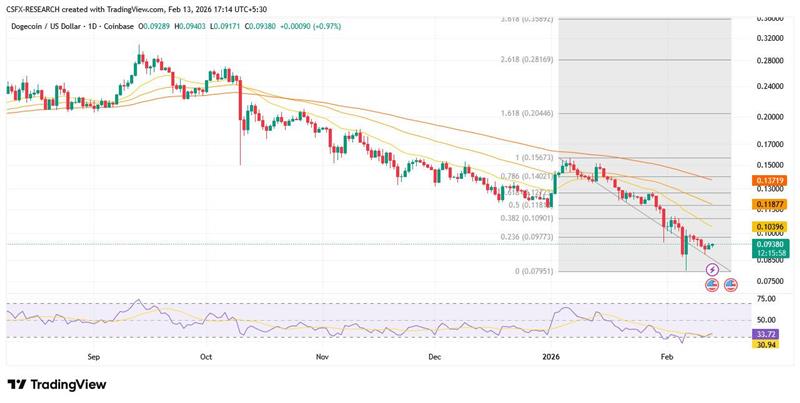Select the yellow 0.10396 moving average label
800x403 pixels.
point(770,227)
